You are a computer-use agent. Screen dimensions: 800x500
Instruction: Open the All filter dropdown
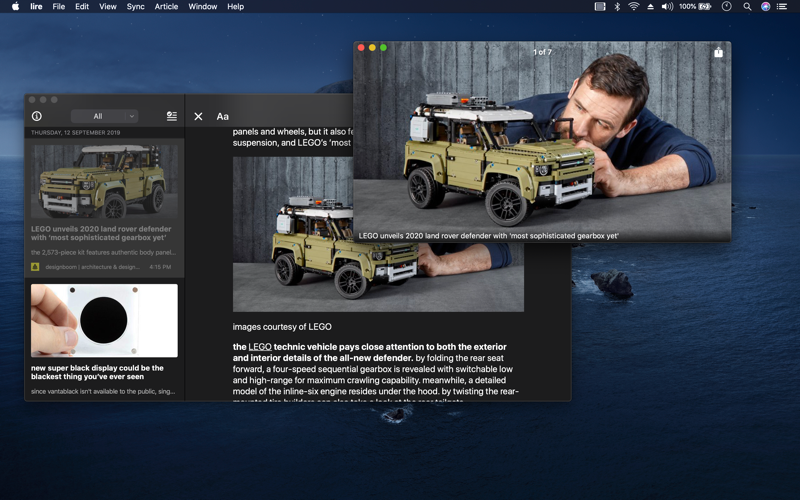point(104,116)
